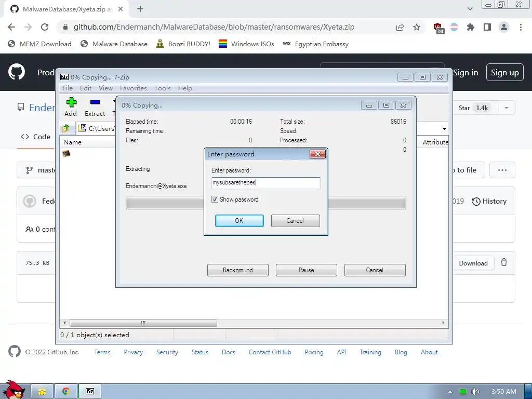Open GitHub Terms footer link
Image resolution: width=532 pixels, height=399 pixels.
(102, 352)
